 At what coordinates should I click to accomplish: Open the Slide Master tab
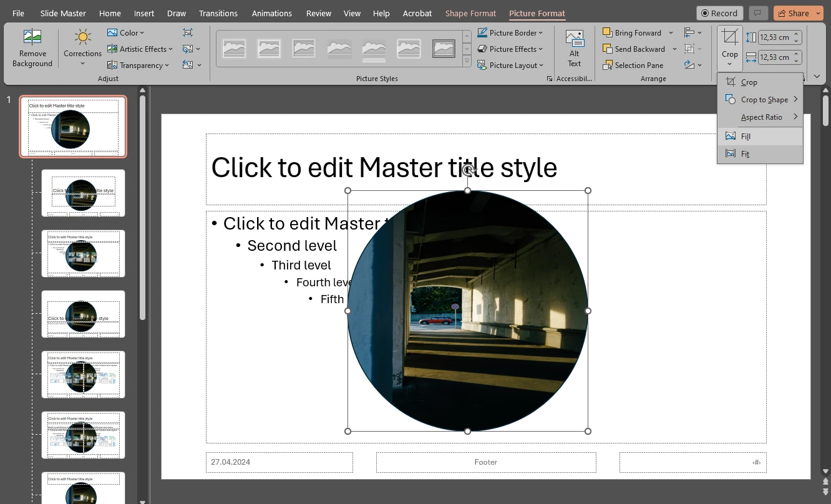(x=62, y=13)
